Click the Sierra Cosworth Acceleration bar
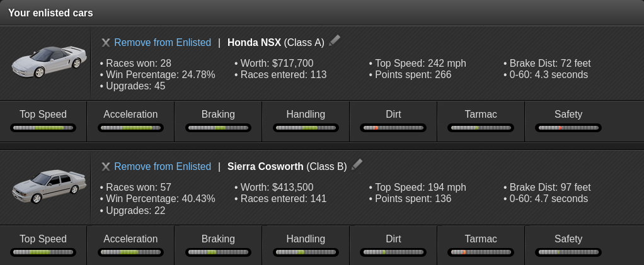Image resolution: width=644 pixels, height=265 pixels. [x=130, y=252]
